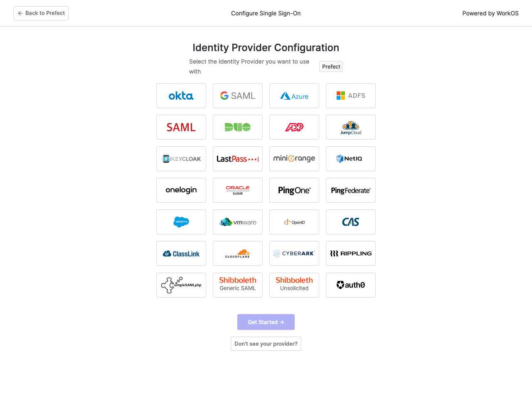Select JumpCloud from the provider grid
The width and height of the screenshot is (532, 401).
(x=351, y=127)
